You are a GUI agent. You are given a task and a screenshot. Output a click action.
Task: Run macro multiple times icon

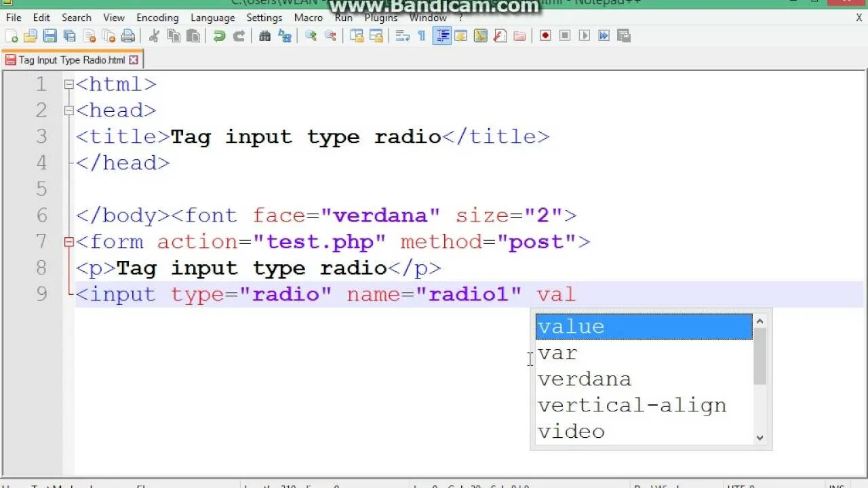pyautogui.click(x=604, y=36)
